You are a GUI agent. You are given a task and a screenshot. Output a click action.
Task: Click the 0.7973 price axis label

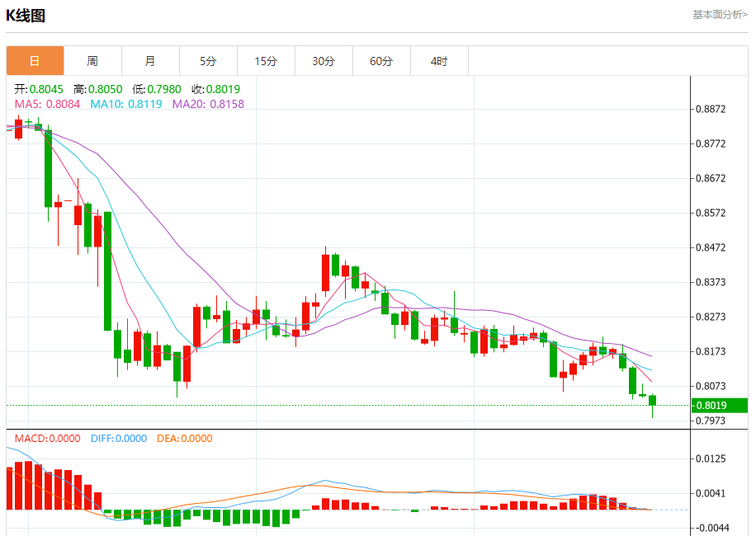pyautogui.click(x=711, y=421)
